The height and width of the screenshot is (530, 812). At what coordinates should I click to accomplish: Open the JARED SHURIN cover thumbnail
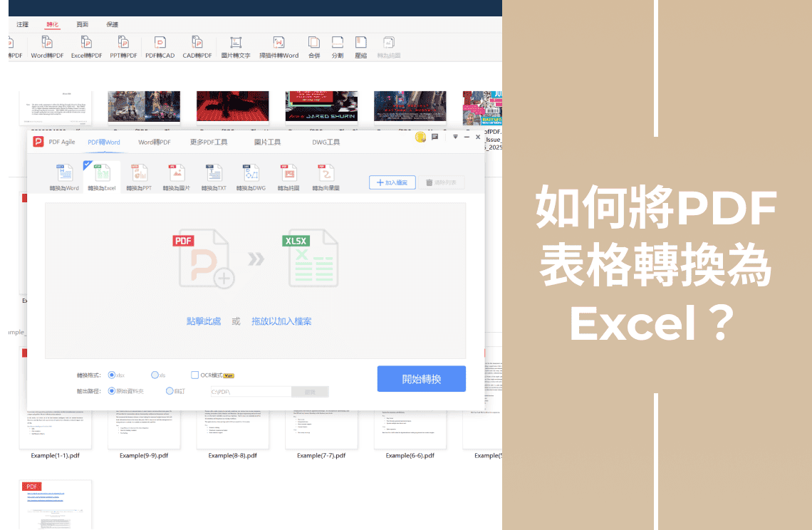pyautogui.click(x=321, y=107)
